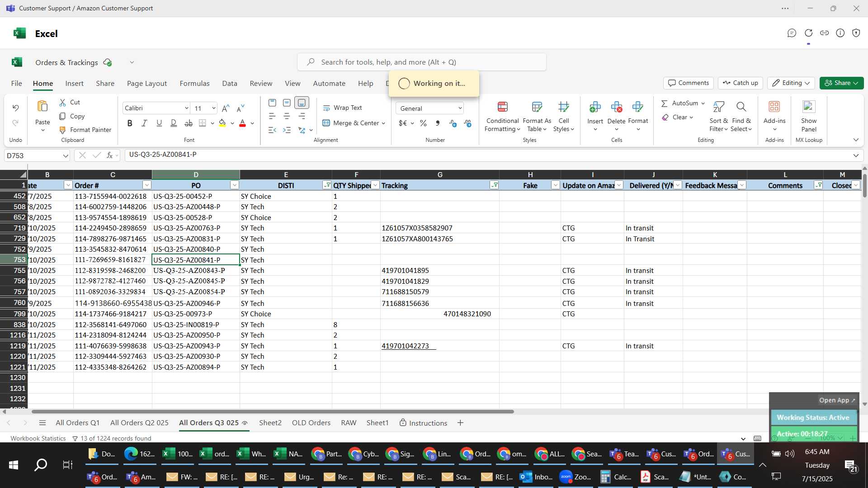Image resolution: width=868 pixels, height=488 pixels.
Task: Click the Comments button
Action: click(688, 83)
